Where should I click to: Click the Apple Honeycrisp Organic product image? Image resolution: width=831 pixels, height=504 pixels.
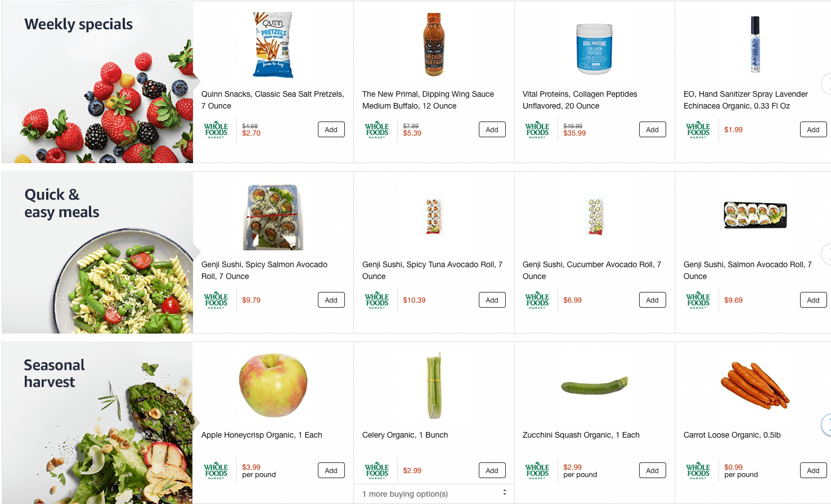[x=273, y=385]
